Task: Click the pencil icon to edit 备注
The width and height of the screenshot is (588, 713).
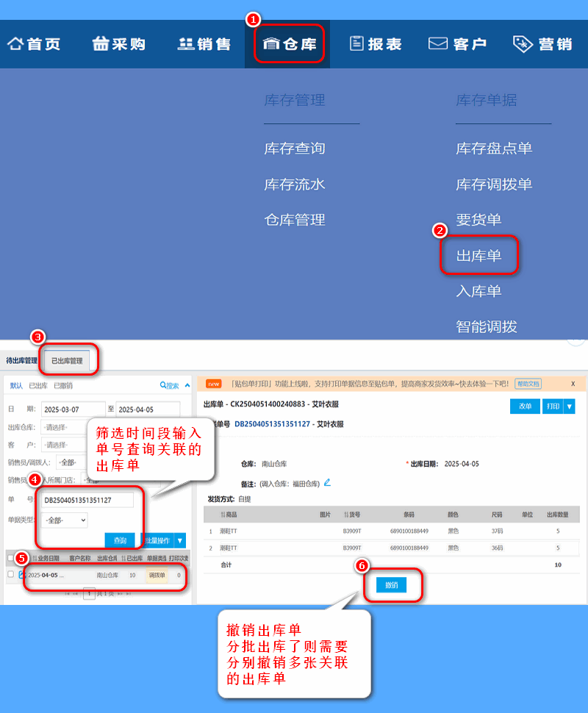Action: [327, 482]
